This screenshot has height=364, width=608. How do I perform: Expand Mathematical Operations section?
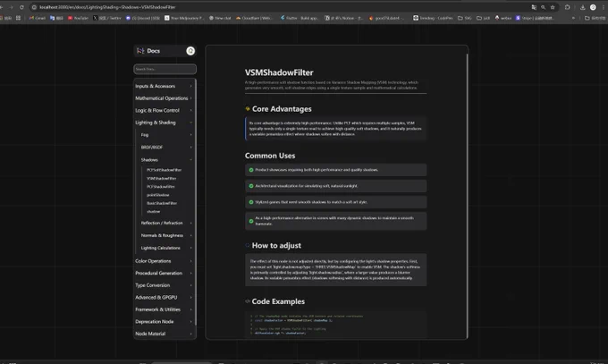164,98
